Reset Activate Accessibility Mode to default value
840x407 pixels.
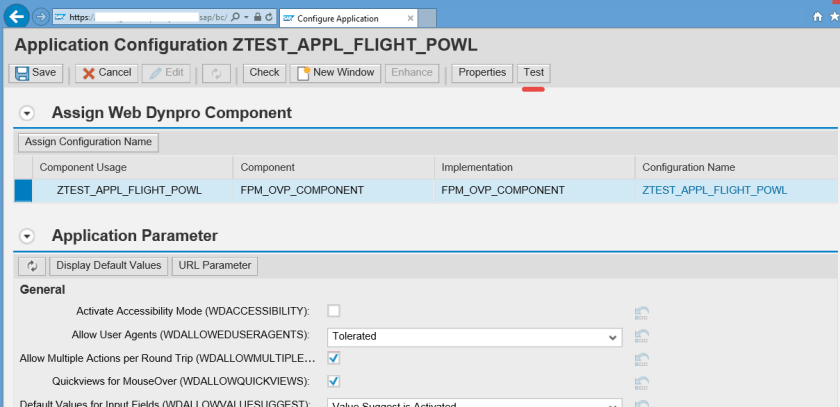[642, 313]
